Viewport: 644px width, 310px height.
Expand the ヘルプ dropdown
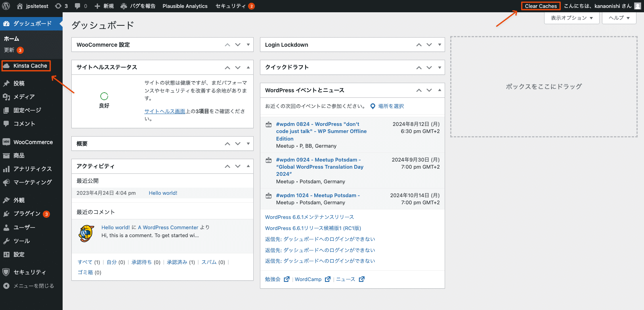619,18
